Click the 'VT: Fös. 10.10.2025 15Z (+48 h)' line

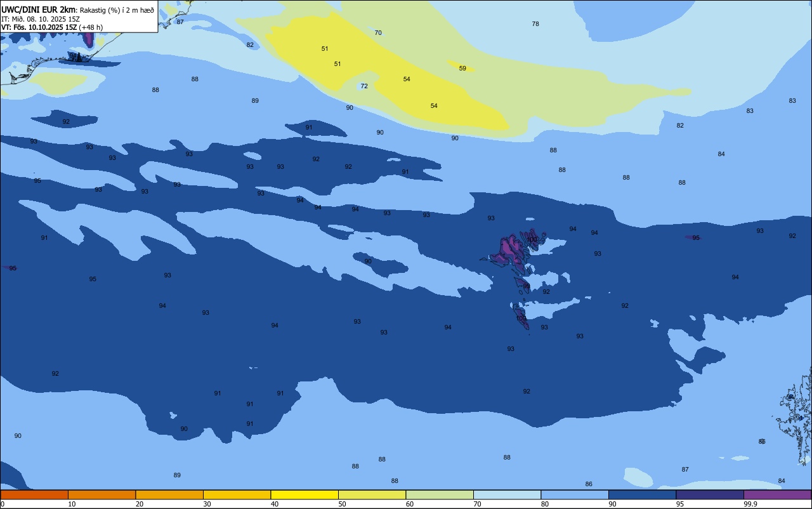(x=52, y=27)
